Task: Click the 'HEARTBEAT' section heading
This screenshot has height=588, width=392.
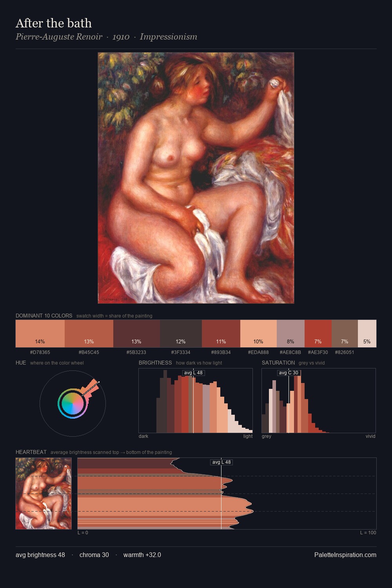Action: pos(31,452)
